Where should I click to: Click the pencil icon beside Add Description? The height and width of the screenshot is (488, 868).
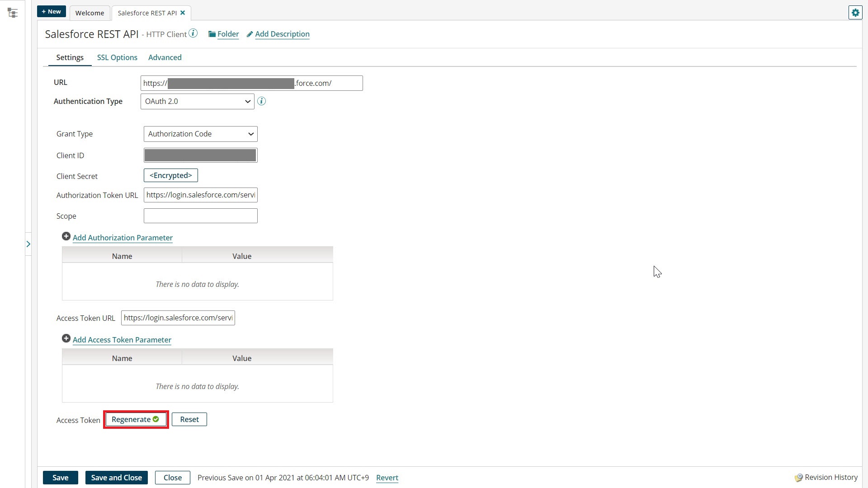(250, 34)
